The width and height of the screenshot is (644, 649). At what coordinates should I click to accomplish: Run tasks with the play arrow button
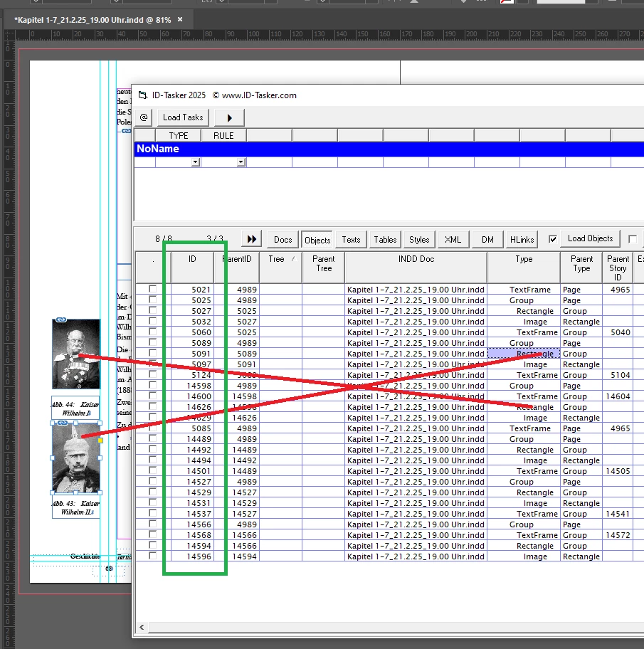[229, 117]
